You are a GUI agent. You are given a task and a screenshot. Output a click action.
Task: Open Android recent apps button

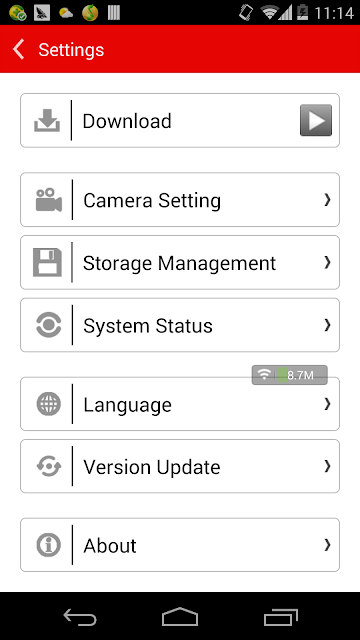coord(281,617)
